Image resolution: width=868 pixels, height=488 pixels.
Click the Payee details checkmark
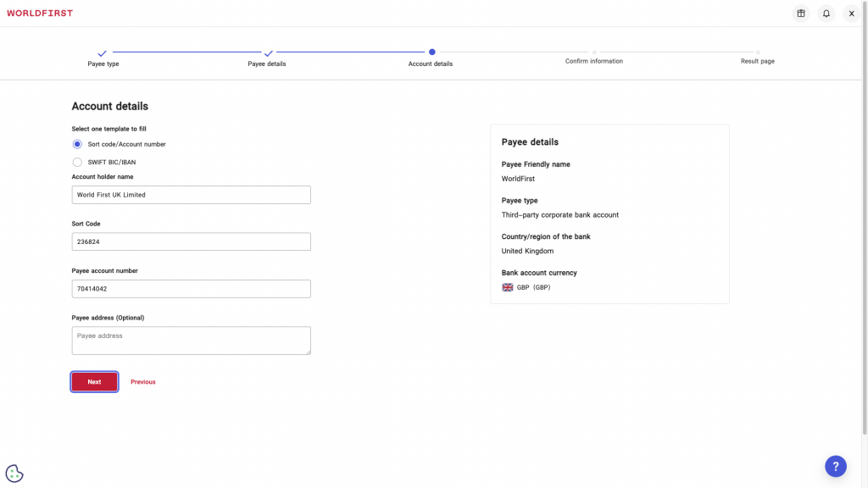click(x=266, y=52)
